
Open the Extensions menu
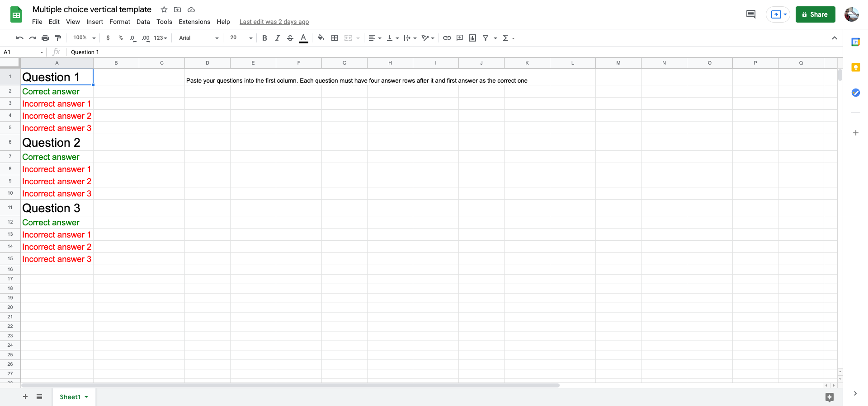[194, 22]
